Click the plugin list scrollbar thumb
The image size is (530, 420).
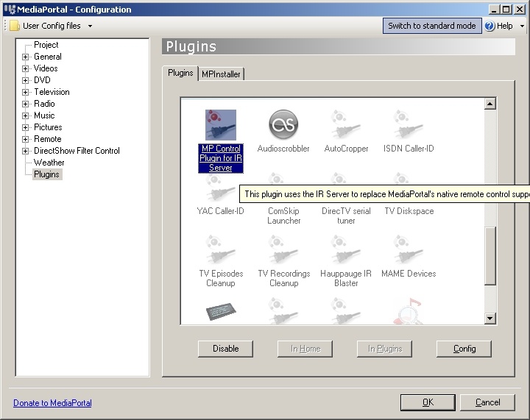(x=490, y=256)
